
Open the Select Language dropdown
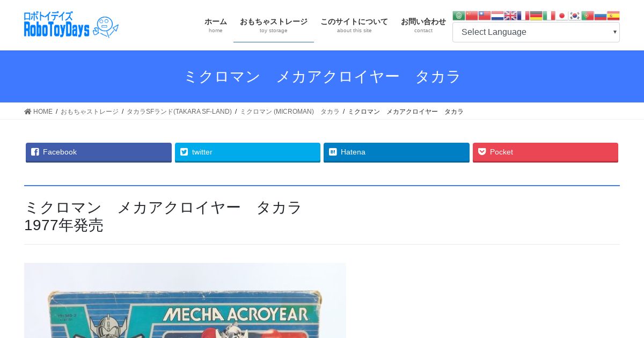point(536,32)
